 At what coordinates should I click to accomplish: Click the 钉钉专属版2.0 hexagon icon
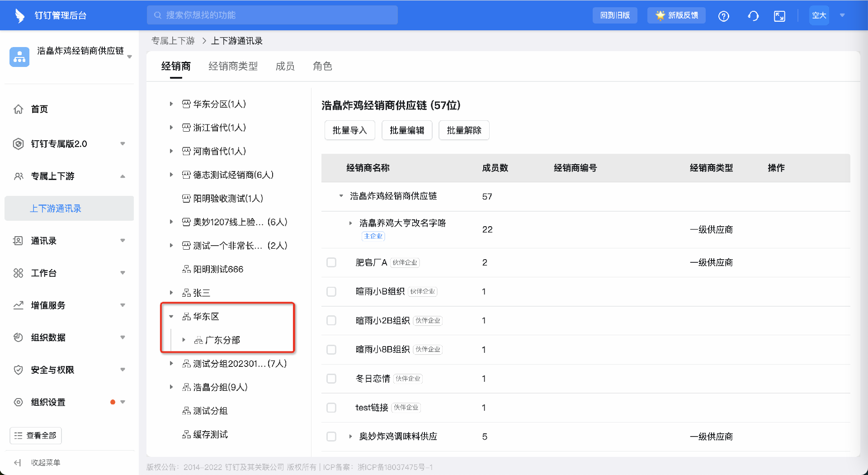18,144
